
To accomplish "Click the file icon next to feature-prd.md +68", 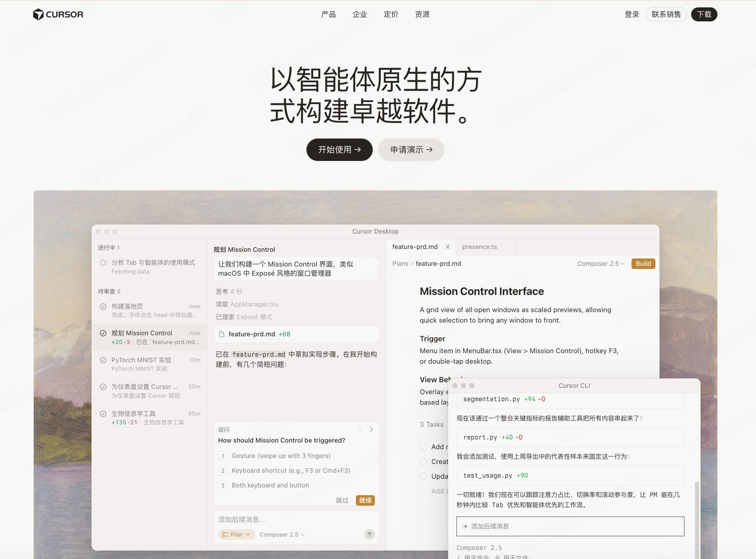I will [x=222, y=334].
